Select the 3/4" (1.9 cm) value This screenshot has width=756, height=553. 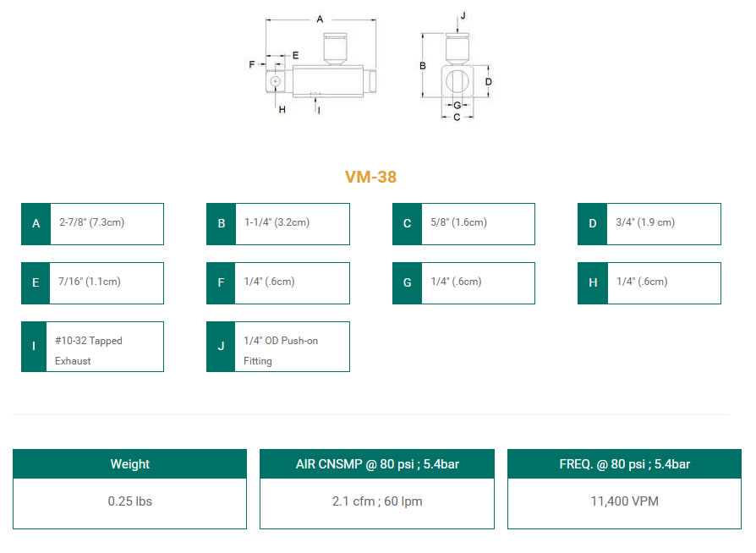647,222
